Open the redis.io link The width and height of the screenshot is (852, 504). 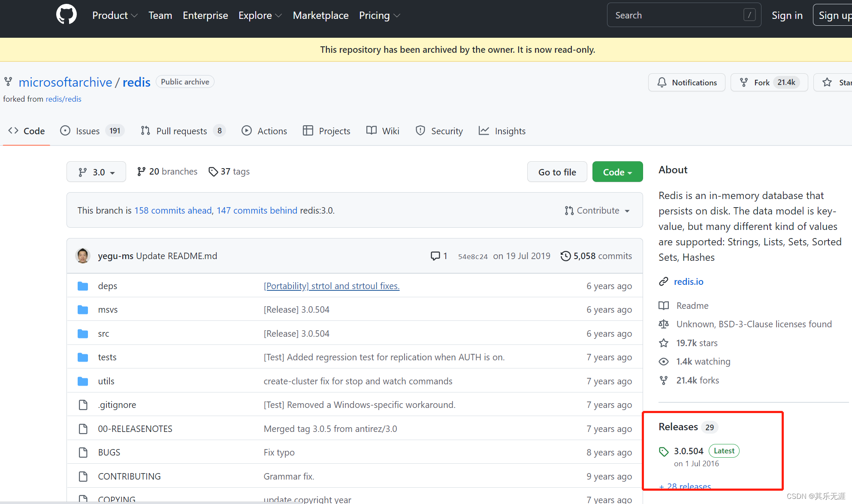(688, 282)
